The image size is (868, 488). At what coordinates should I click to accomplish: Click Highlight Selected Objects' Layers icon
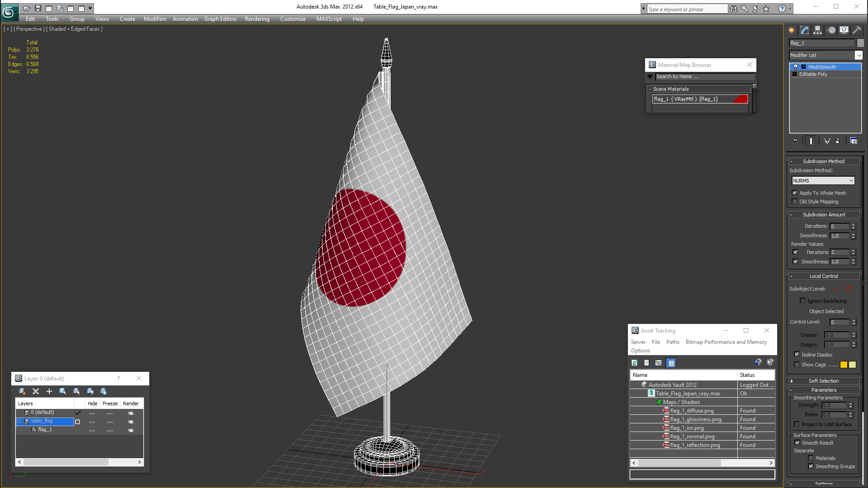(76, 391)
